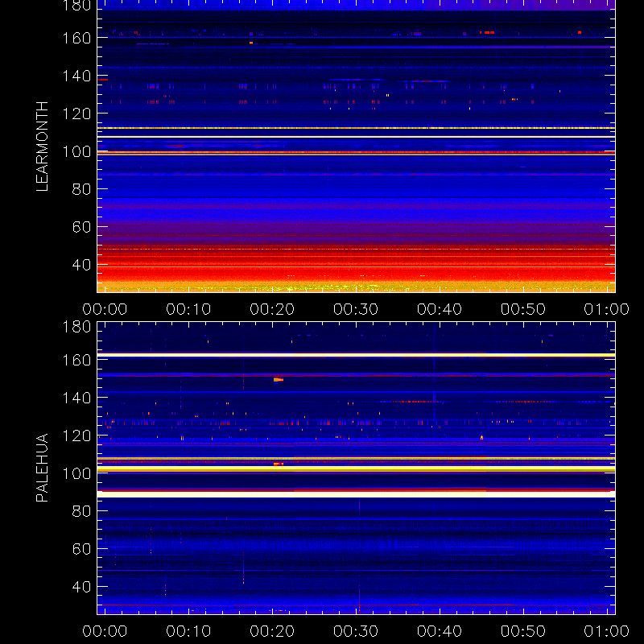Click the 00:40 time label under PALEHUA plot
Viewport: 644px width, 644px height.
tap(440, 631)
